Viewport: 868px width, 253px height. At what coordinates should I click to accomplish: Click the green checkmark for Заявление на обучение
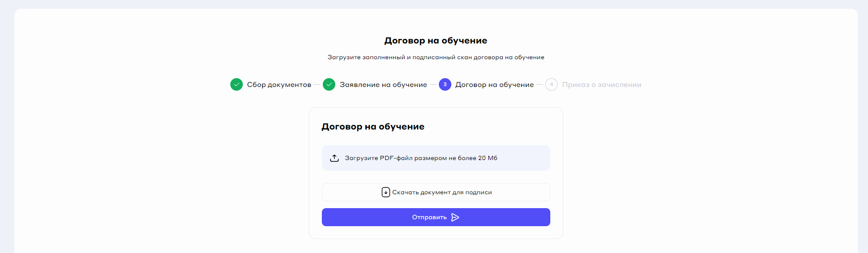pos(329,85)
